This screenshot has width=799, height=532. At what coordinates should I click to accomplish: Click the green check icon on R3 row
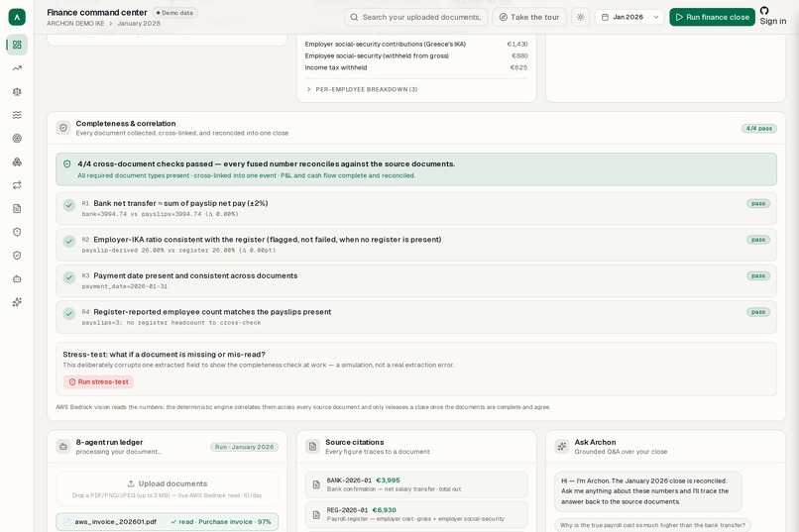(69, 277)
